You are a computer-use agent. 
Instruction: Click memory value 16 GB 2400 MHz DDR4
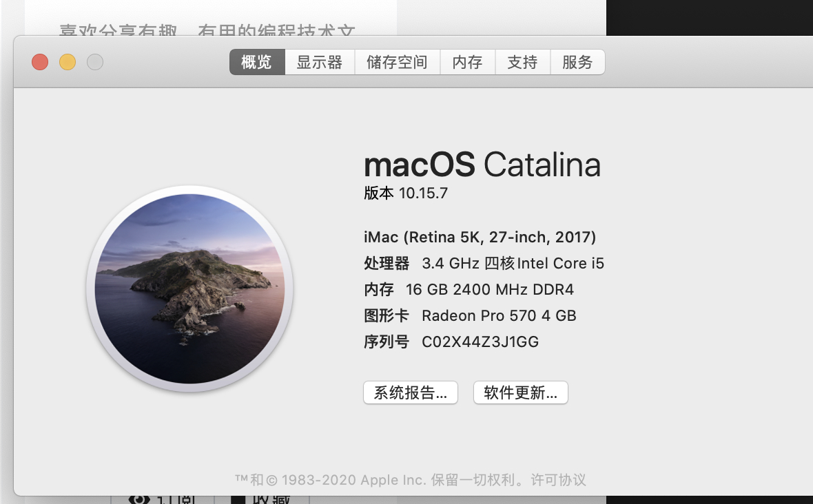pos(489,290)
